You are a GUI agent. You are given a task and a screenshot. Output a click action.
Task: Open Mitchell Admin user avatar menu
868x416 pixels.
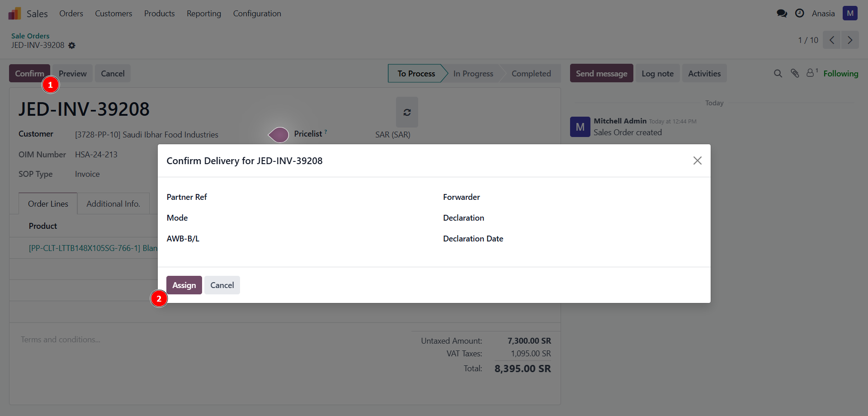coord(850,14)
